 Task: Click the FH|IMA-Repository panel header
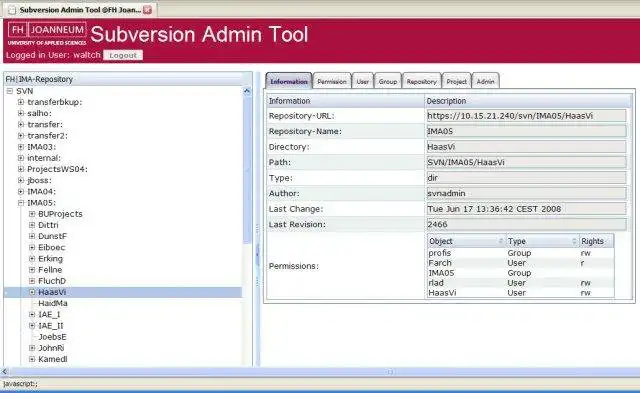[128, 79]
